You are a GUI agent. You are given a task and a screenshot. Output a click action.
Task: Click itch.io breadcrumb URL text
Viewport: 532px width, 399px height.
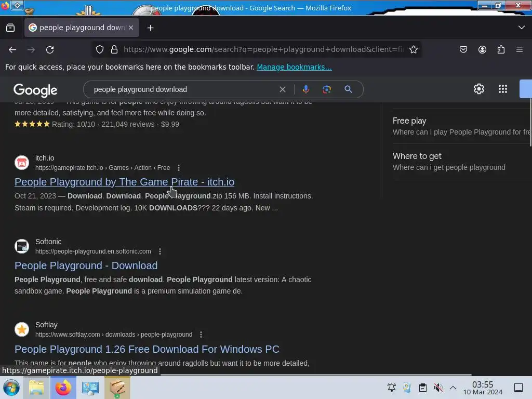coord(102,168)
